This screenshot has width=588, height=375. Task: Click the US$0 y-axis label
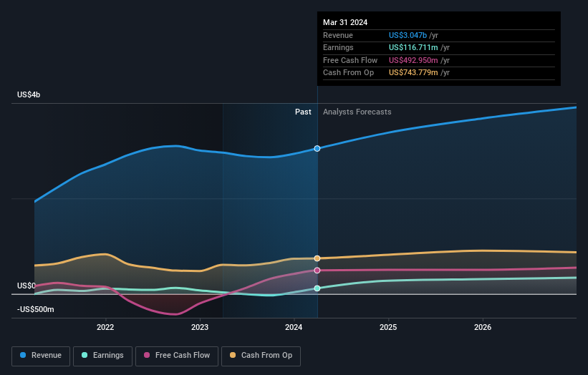(26, 286)
